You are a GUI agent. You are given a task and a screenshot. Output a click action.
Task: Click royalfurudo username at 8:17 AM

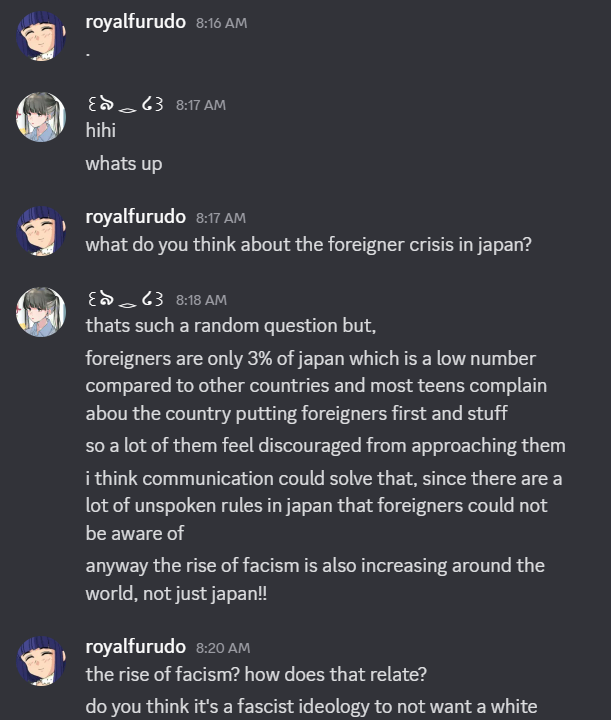point(135,217)
